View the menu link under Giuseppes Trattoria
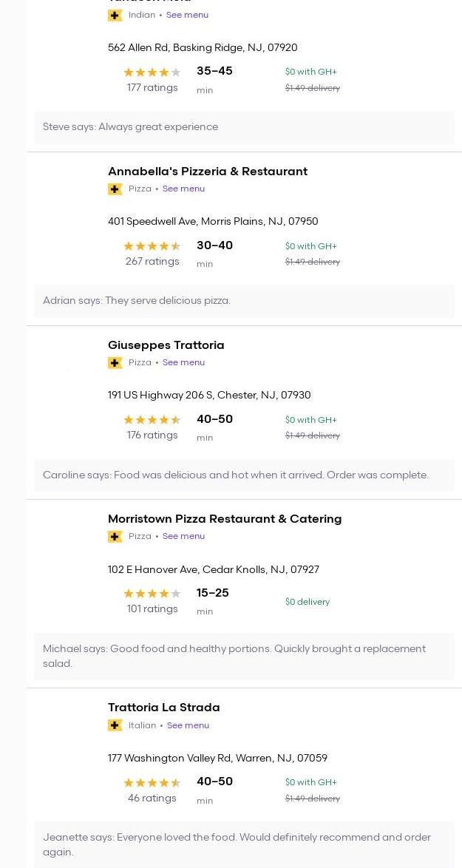Screen dimensions: 462x868 [x=183, y=362]
